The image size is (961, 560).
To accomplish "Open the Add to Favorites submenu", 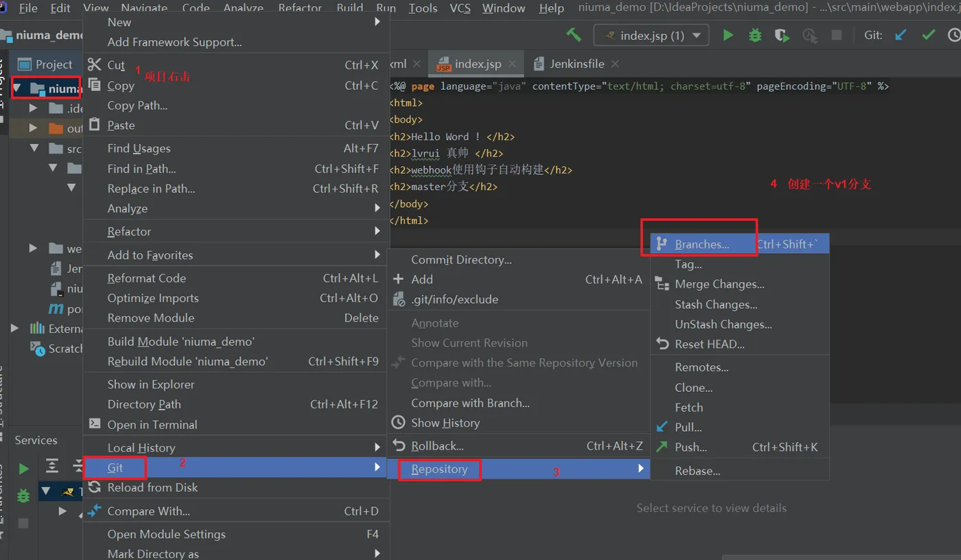I will [x=236, y=255].
